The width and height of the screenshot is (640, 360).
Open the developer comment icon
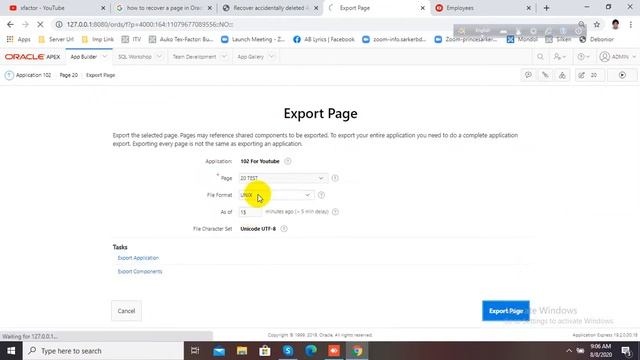pyautogui.click(x=528, y=75)
